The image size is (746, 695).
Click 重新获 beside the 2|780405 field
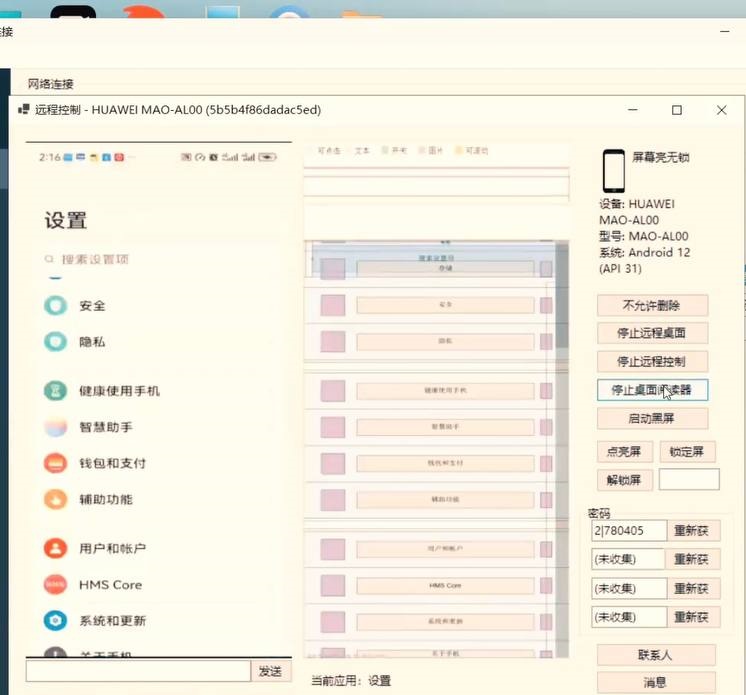click(x=695, y=531)
